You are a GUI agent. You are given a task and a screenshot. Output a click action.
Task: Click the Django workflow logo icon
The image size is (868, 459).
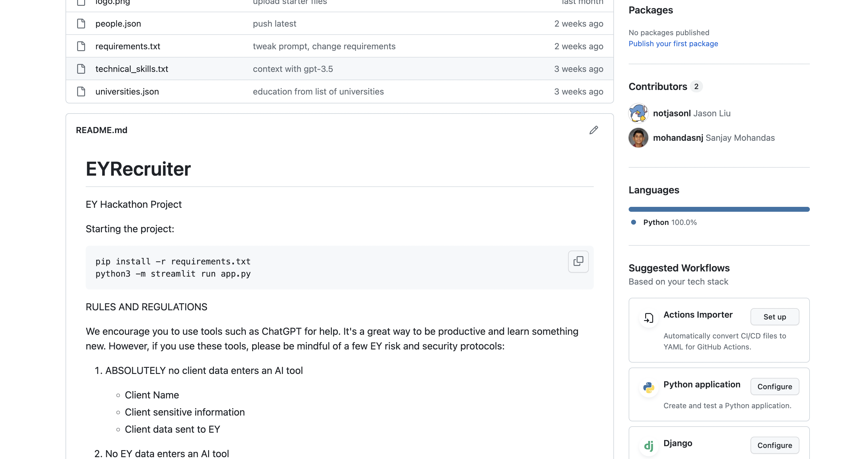(x=648, y=446)
